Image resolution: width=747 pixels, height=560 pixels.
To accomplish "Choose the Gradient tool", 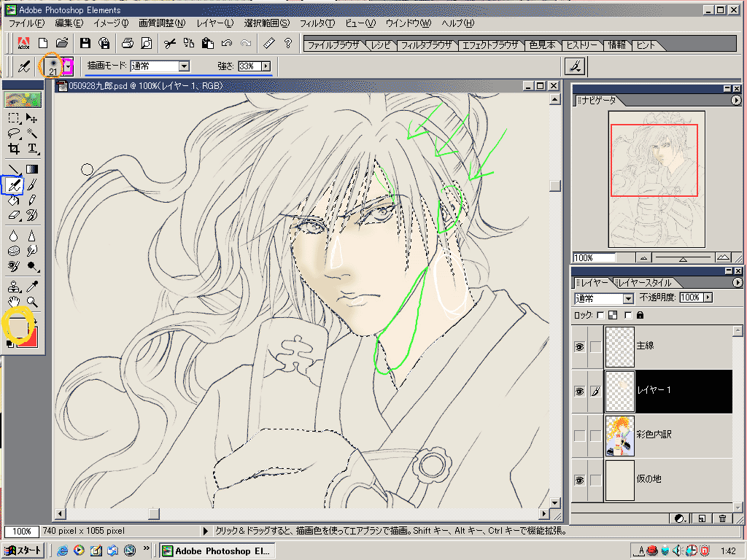I will (32, 169).
